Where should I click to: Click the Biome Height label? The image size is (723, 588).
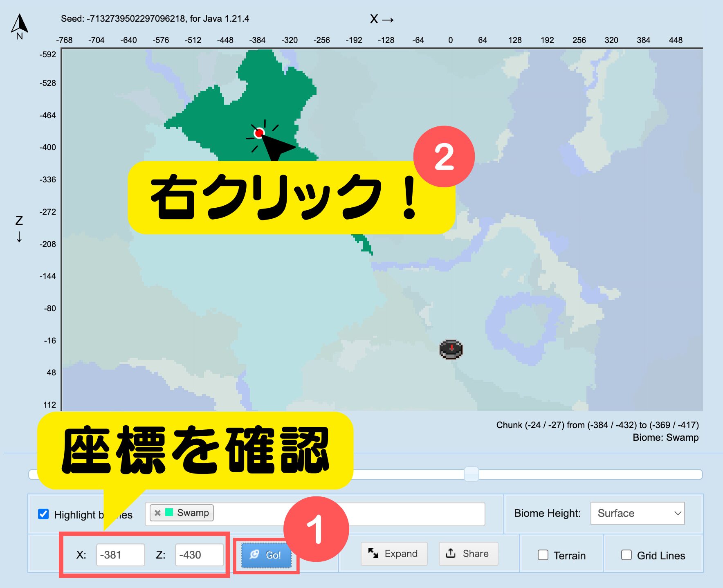547,513
